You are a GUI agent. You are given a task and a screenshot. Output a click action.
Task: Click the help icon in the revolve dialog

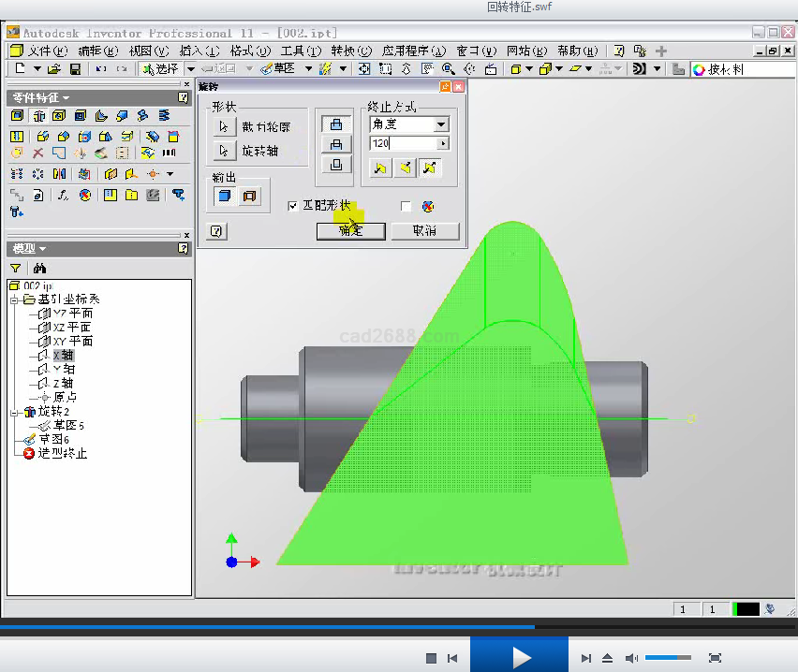click(216, 230)
